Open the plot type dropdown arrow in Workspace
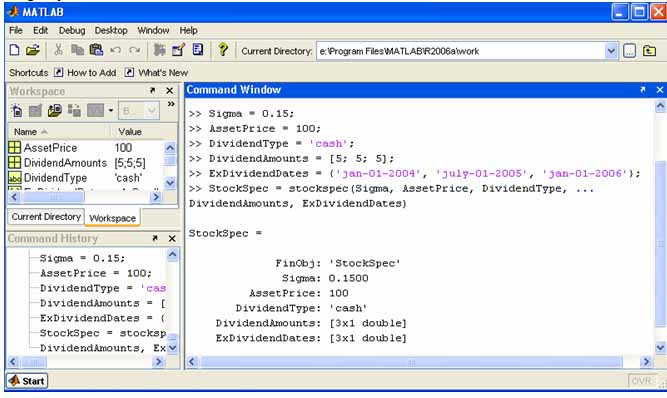The image size is (667, 398). [111, 111]
